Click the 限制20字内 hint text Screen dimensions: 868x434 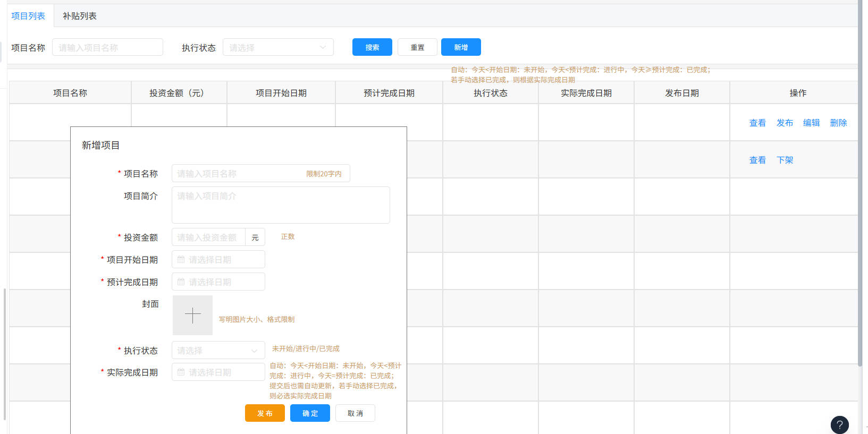pyautogui.click(x=324, y=174)
